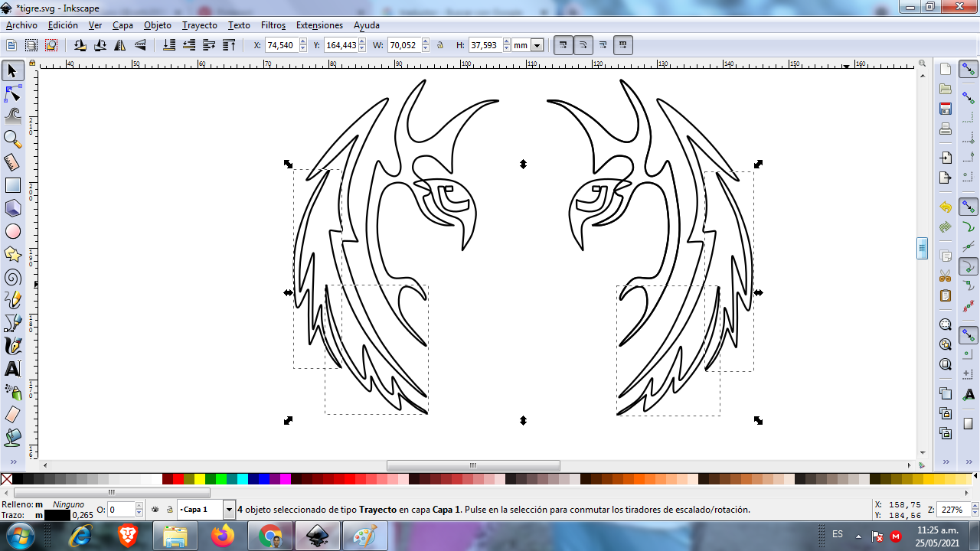Redo action with green arrow

point(946,227)
